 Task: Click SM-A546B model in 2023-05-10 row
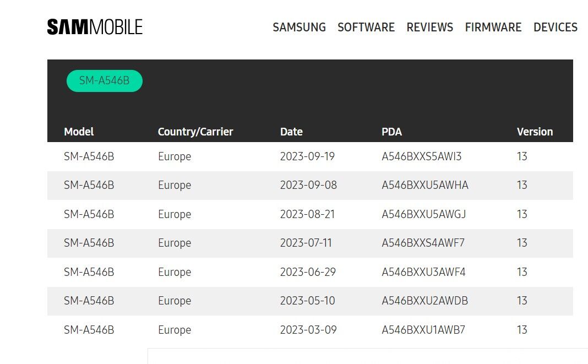tap(89, 301)
